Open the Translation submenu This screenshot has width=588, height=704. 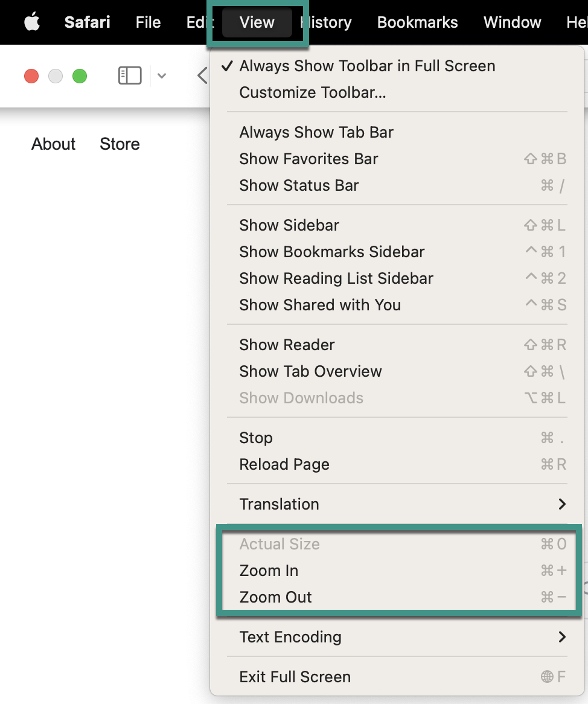279,504
